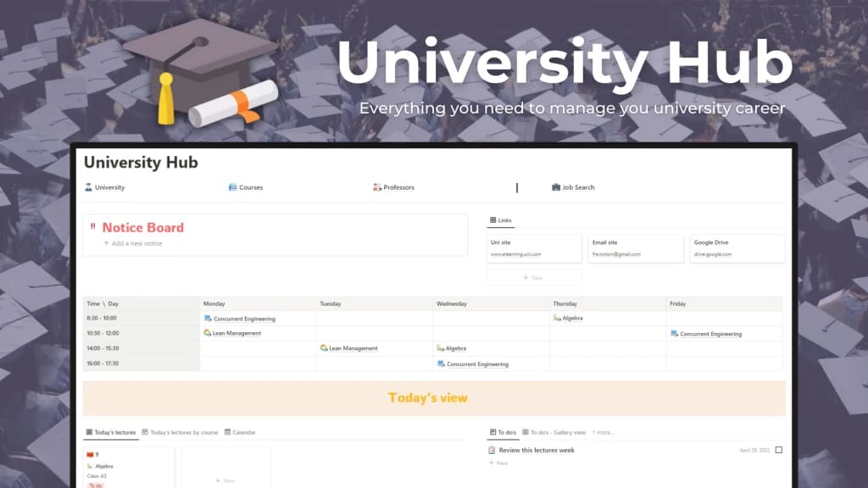Add a new notice on Notice Board
Viewport: 868px width, 488px height.
click(132, 243)
